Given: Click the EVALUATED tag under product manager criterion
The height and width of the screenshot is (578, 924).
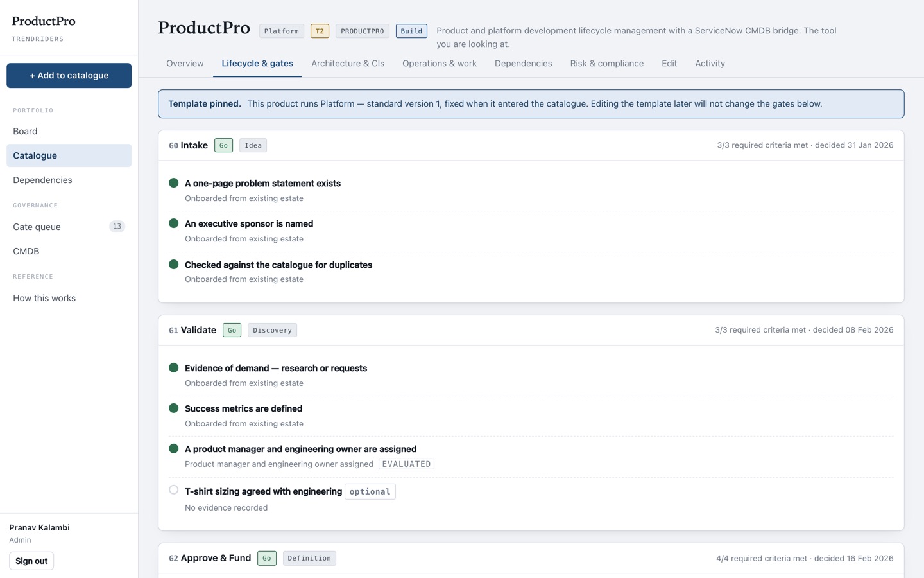Looking at the screenshot, I should click(406, 464).
